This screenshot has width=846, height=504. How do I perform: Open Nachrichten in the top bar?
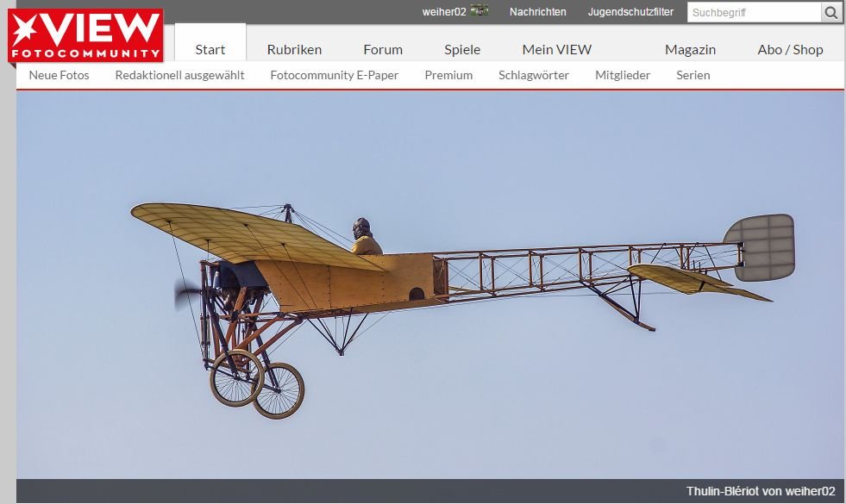pyautogui.click(x=537, y=12)
